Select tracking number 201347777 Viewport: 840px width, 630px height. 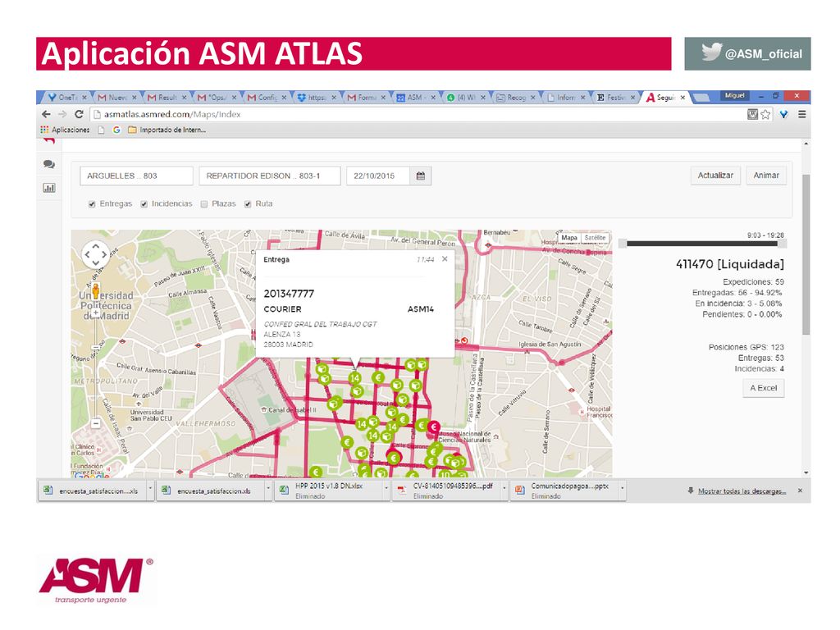(289, 294)
